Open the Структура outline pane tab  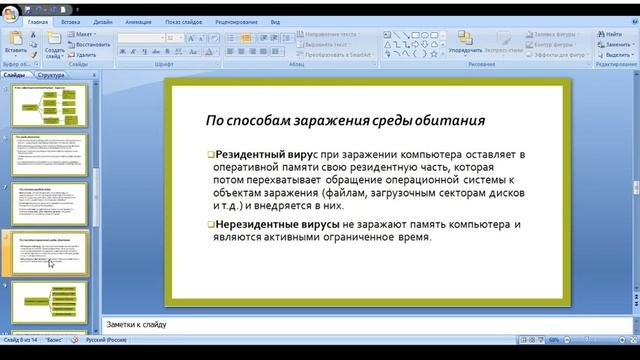tap(51, 75)
